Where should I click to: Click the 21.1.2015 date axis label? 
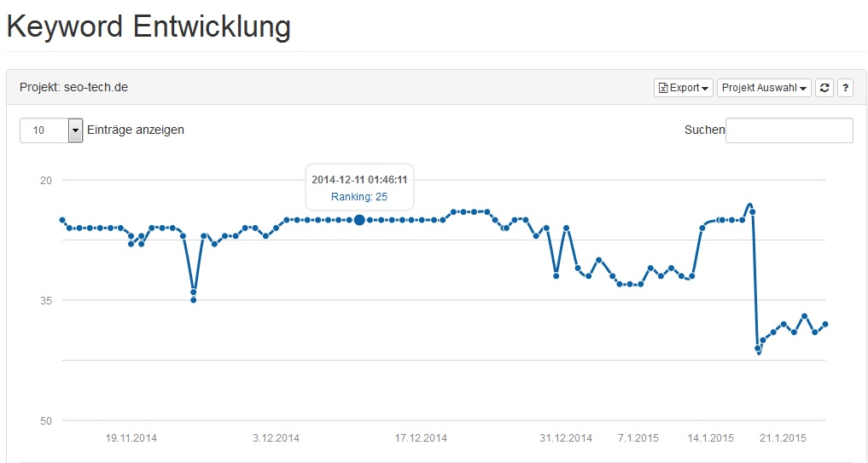point(784,438)
